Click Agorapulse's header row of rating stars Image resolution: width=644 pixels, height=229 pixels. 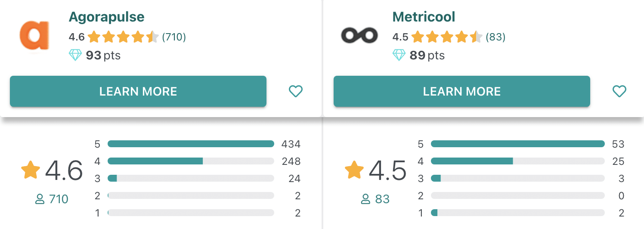pos(123,37)
